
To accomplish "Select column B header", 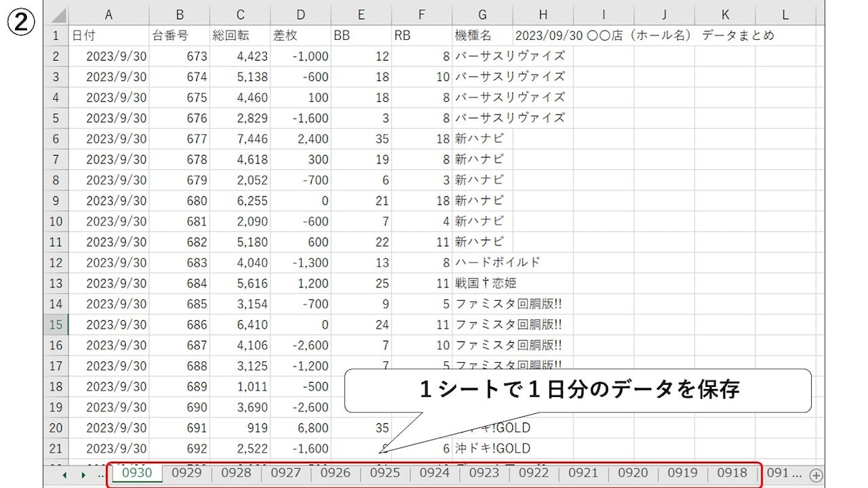I will (180, 14).
